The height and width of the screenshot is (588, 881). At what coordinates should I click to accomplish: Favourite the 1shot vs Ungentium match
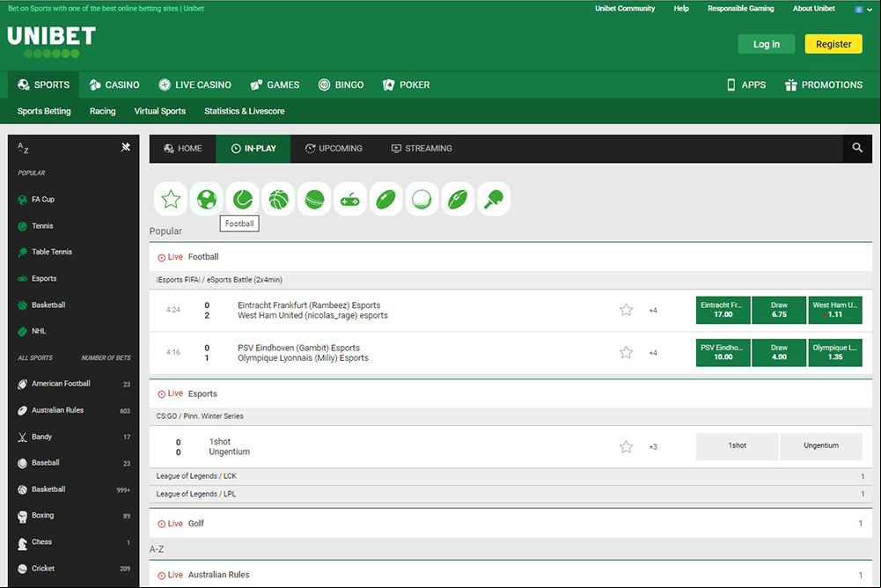[626, 447]
